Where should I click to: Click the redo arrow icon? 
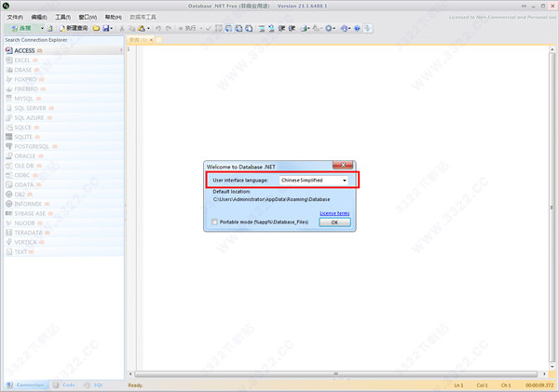[x=169, y=28]
